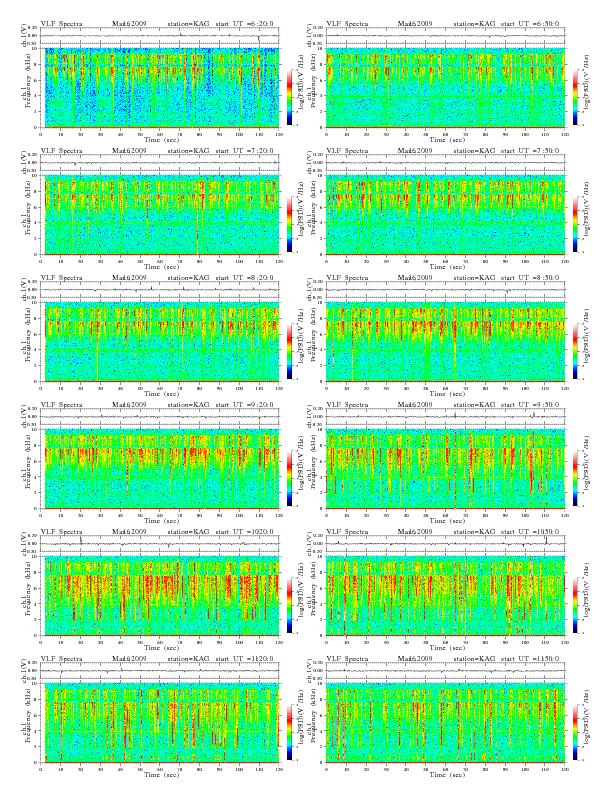Click the PSD color bar beside the 9:20:0 spectrogram
Screen dimensions: 612x792
coord(289,478)
